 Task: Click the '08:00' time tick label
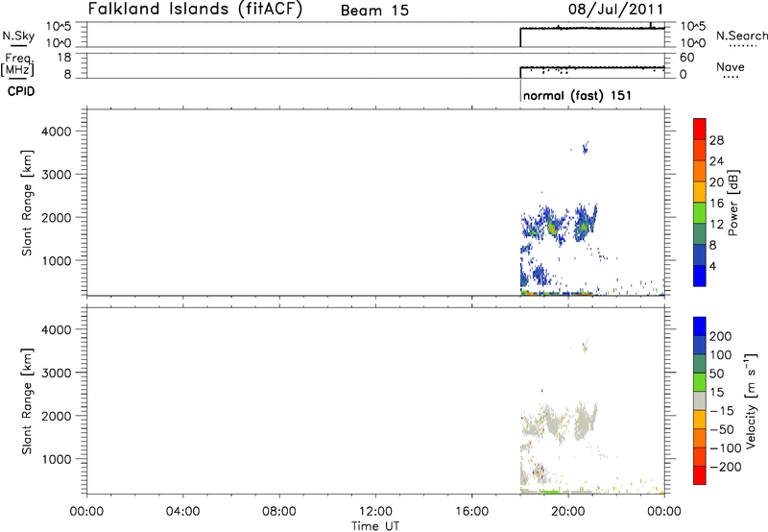279,512
